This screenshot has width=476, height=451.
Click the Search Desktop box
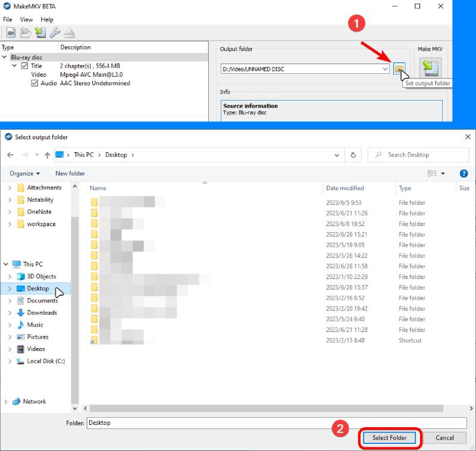click(418, 155)
